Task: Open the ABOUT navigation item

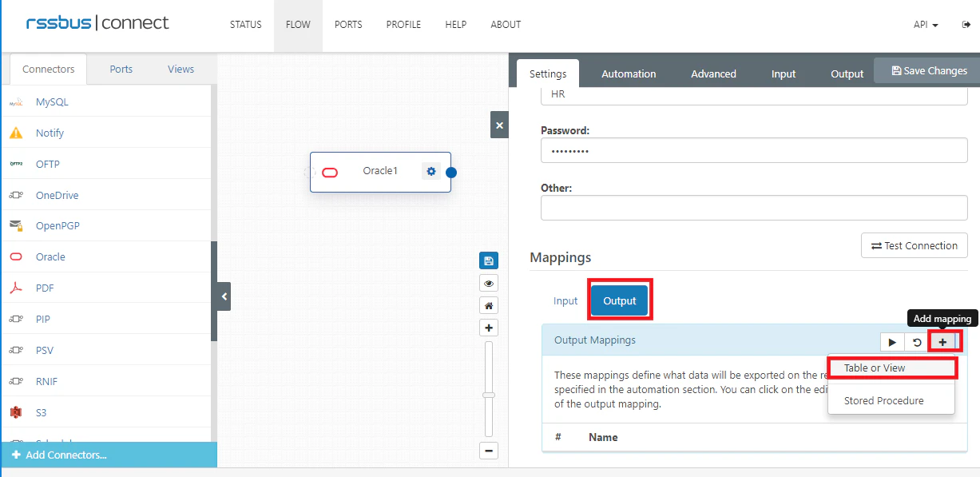Action: point(506,25)
